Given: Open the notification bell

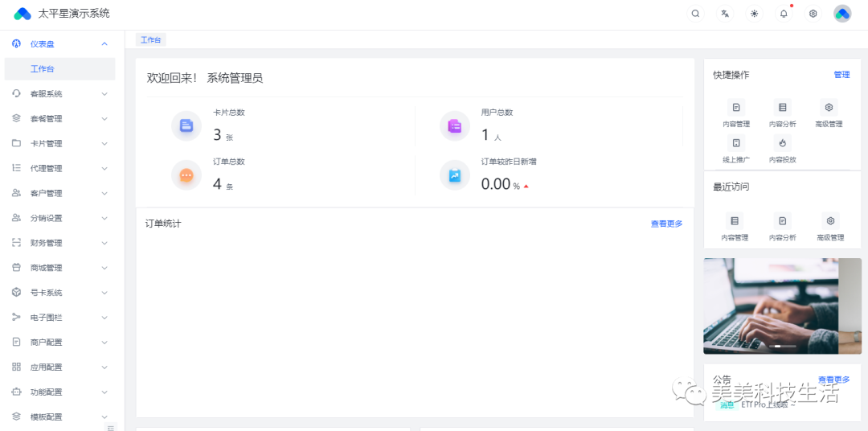Looking at the screenshot, I should 784,14.
